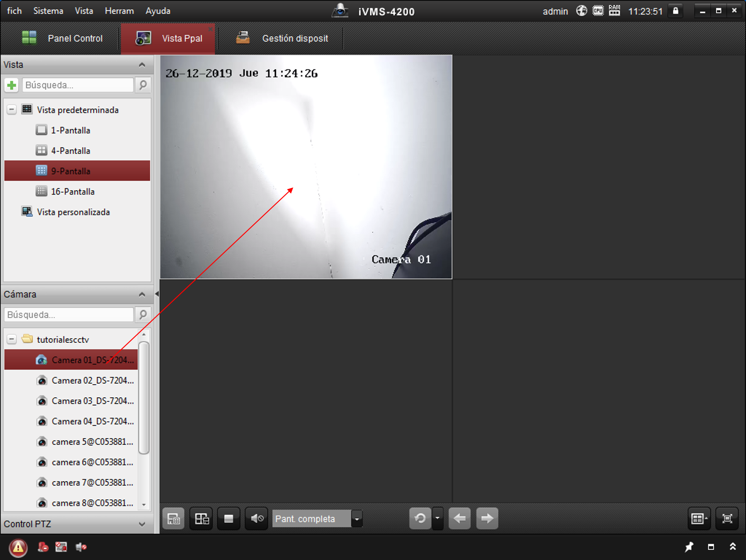
Task: Toggle the CPU usage indicator
Action: 597,10
